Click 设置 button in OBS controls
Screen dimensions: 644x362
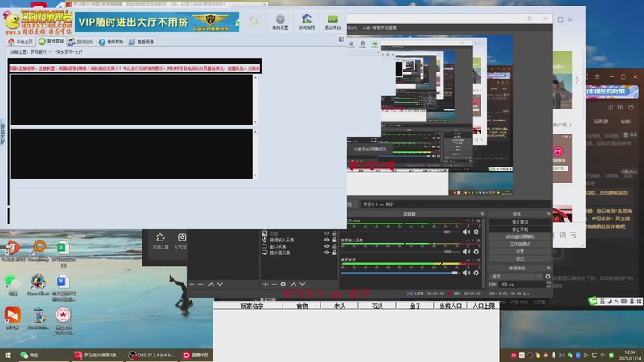520,252
